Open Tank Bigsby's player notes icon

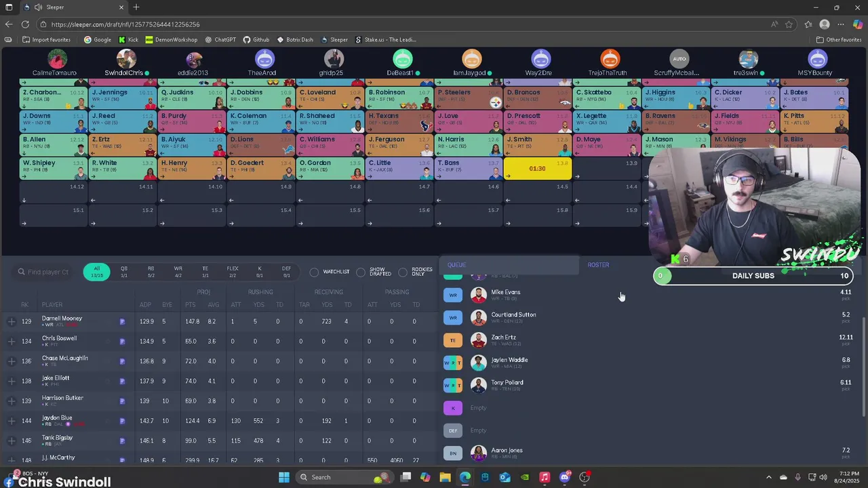click(x=122, y=441)
